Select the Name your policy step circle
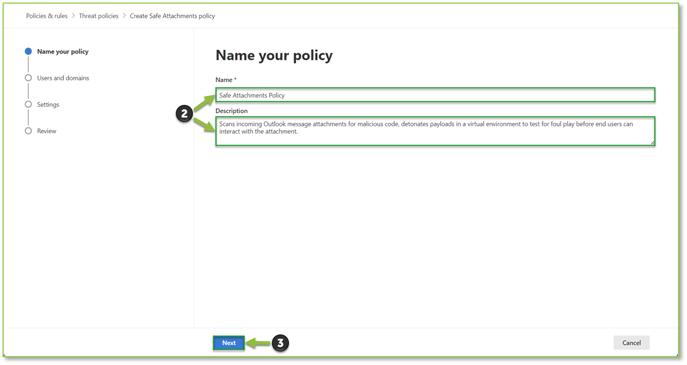687x365 pixels. 28,51
